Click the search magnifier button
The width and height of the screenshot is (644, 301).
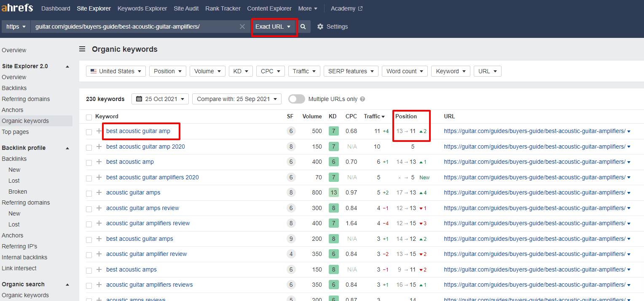(303, 27)
